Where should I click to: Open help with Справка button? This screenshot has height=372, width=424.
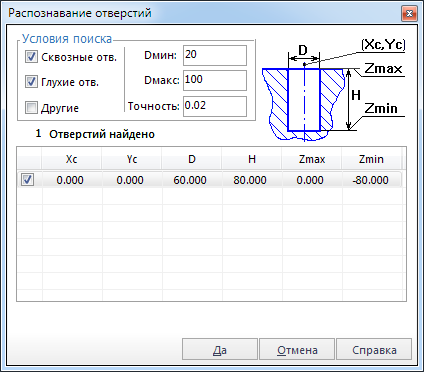374,350
